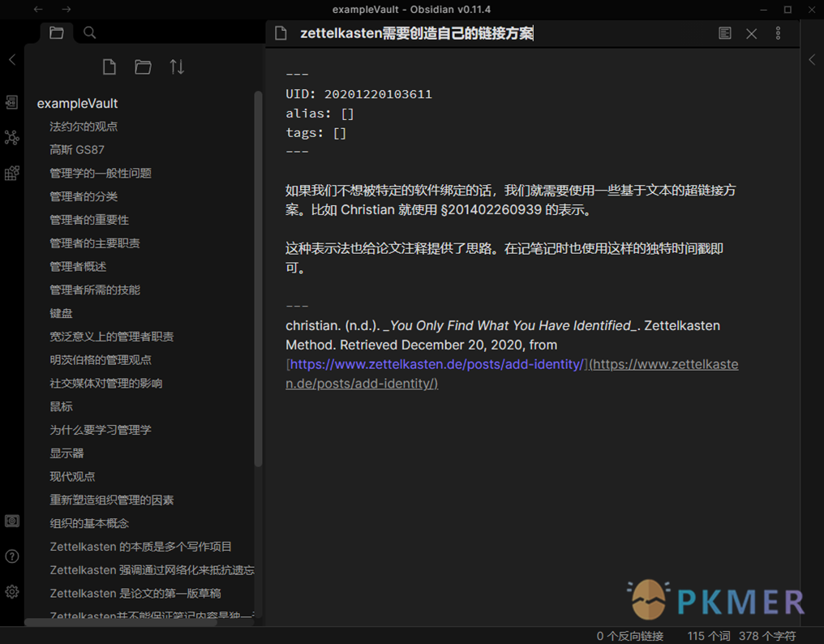This screenshot has width=824, height=644.
Task: Click the text '§201402260939' in the note
Action: (491, 210)
